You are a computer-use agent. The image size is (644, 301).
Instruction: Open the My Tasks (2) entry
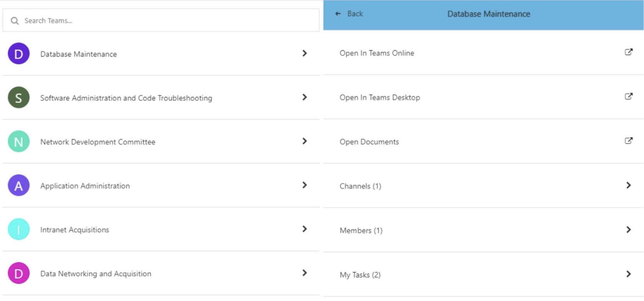484,275
